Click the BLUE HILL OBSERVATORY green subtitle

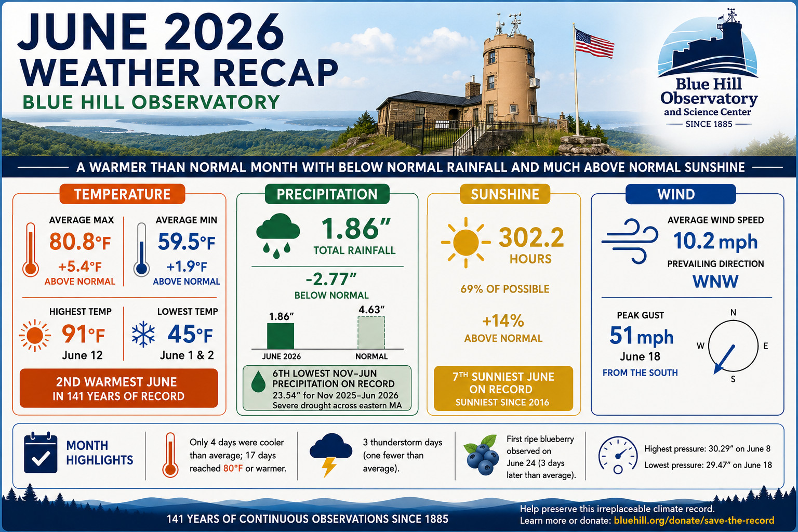click(x=151, y=102)
